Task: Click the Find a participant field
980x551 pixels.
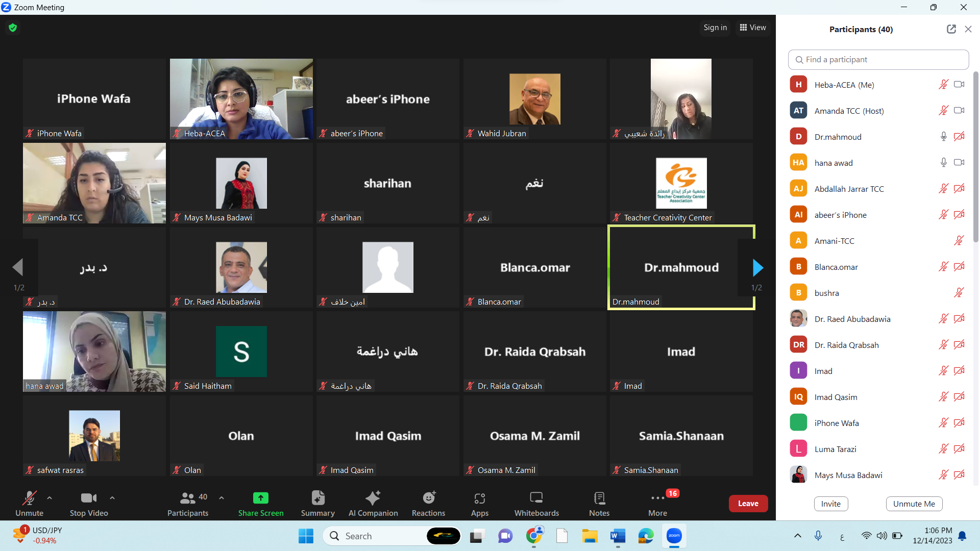Action: coord(878,60)
